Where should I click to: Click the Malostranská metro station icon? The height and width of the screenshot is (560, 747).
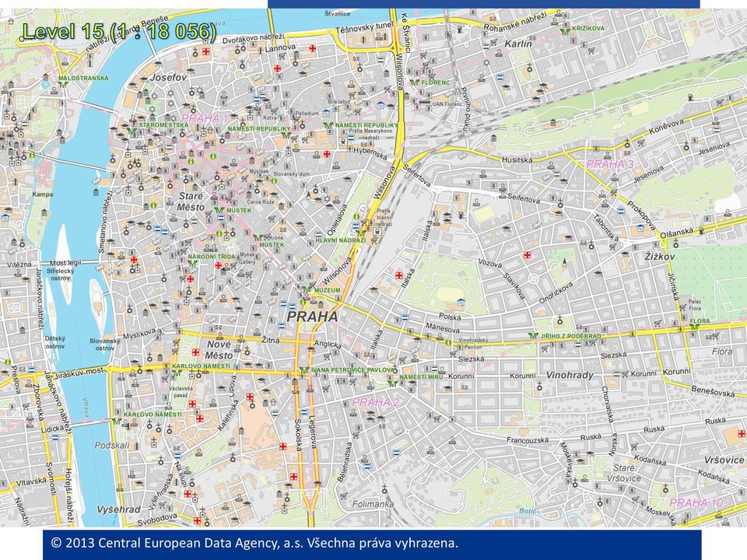[x=63, y=85]
